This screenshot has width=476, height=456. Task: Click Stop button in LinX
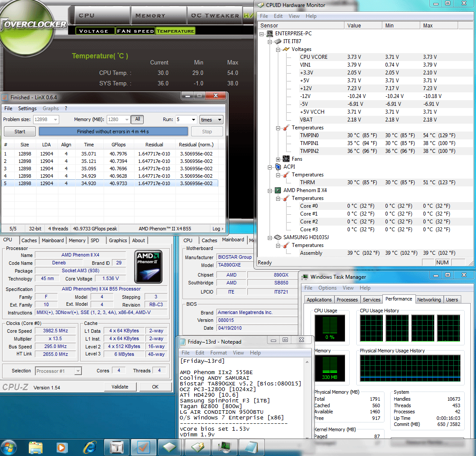tap(207, 132)
